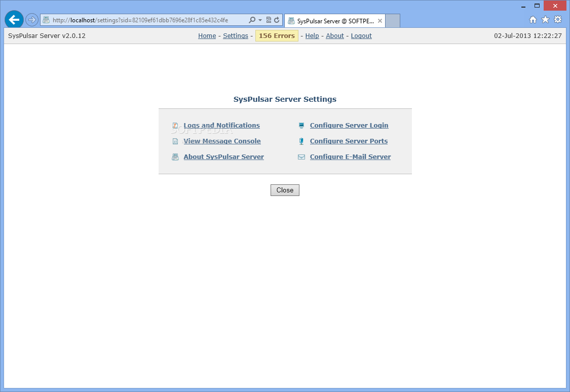570x392 pixels.
Task: Open the Settings link in header
Action: point(236,35)
